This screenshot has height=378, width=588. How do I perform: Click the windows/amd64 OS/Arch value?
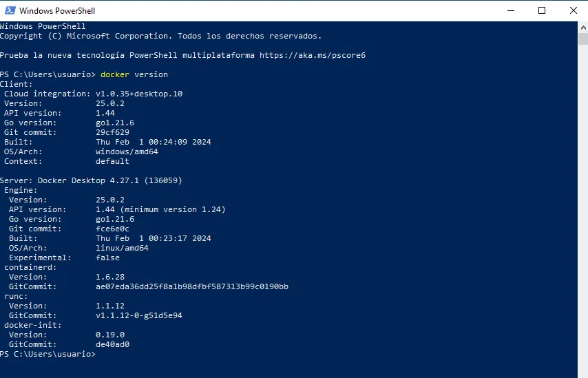pyautogui.click(x=124, y=151)
